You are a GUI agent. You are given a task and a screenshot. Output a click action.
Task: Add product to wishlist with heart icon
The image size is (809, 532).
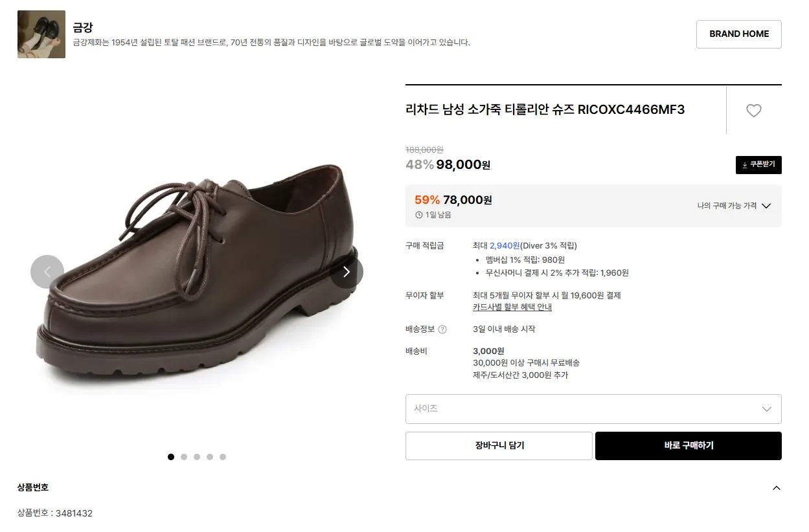tap(753, 111)
